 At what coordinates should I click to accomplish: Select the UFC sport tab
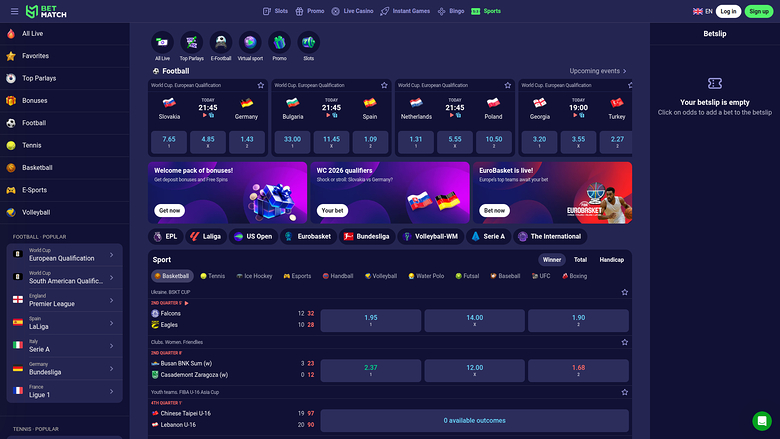click(541, 276)
